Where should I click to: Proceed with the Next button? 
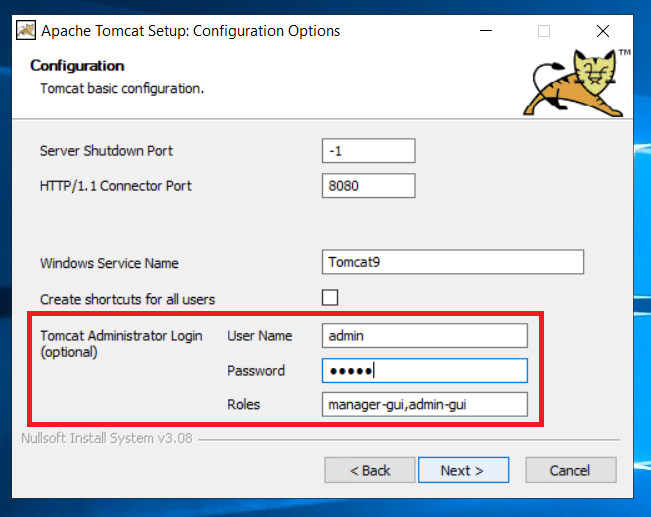pyautogui.click(x=463, y=470)
